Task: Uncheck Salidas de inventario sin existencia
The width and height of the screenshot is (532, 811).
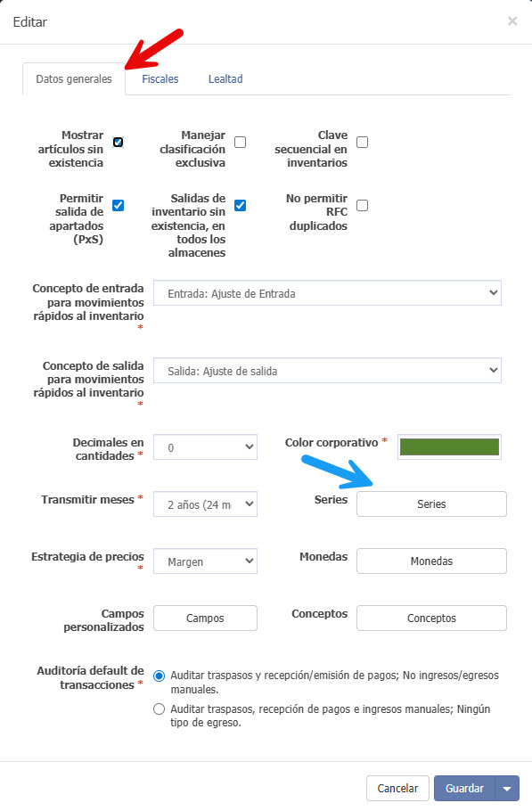Action: [240, 205]
